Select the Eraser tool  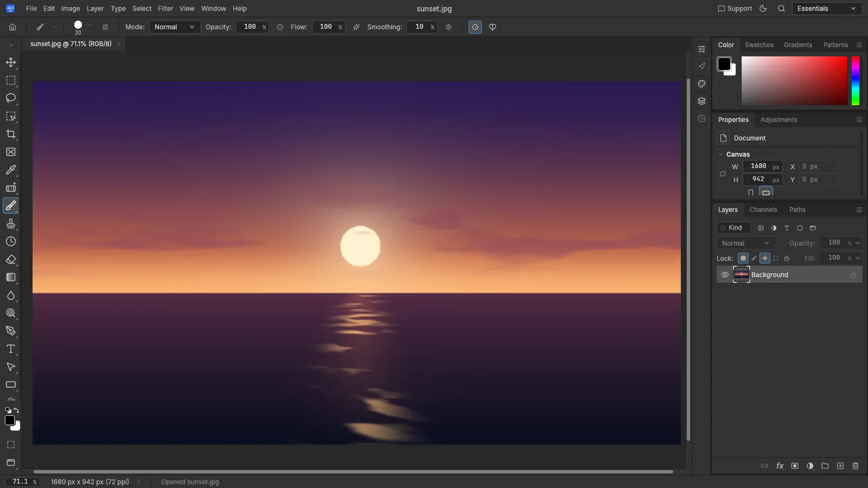tap(11, 259)
